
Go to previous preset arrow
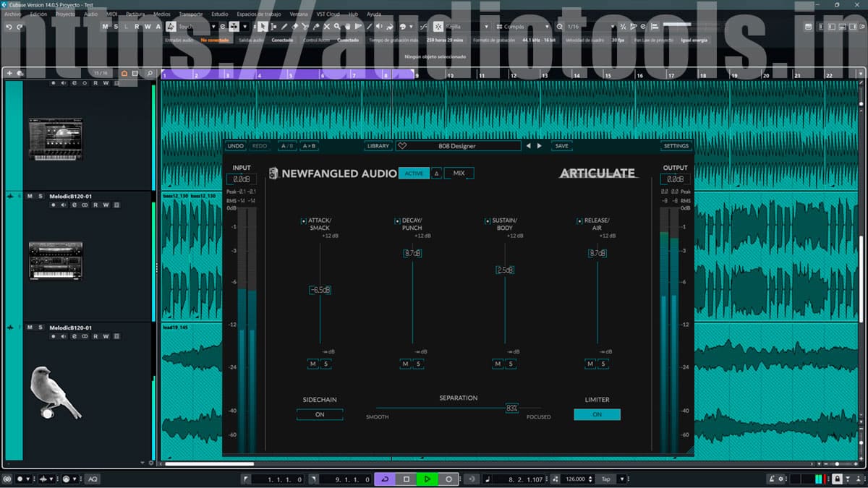point(529,146)
